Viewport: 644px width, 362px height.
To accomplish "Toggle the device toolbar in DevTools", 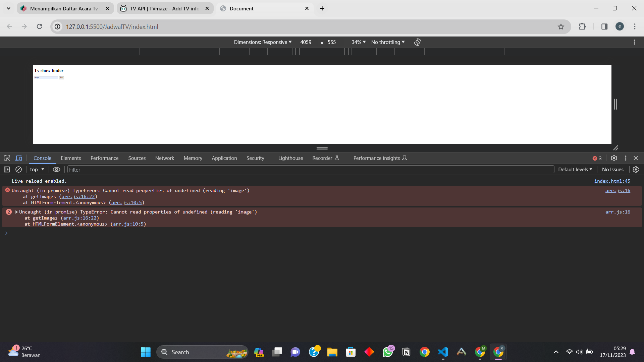I will coord(19,158).
